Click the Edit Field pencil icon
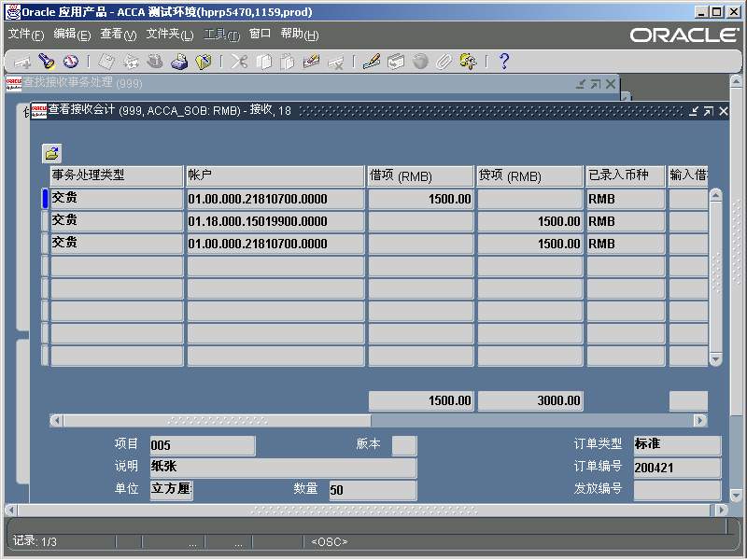This screenshot has width=747, height=560. click(371, 62)
